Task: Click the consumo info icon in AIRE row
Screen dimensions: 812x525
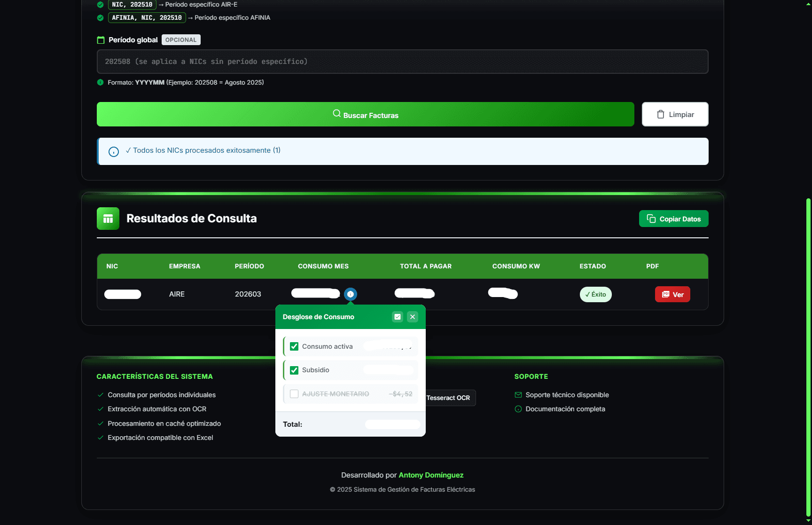Action: click(x=351, y=294)
